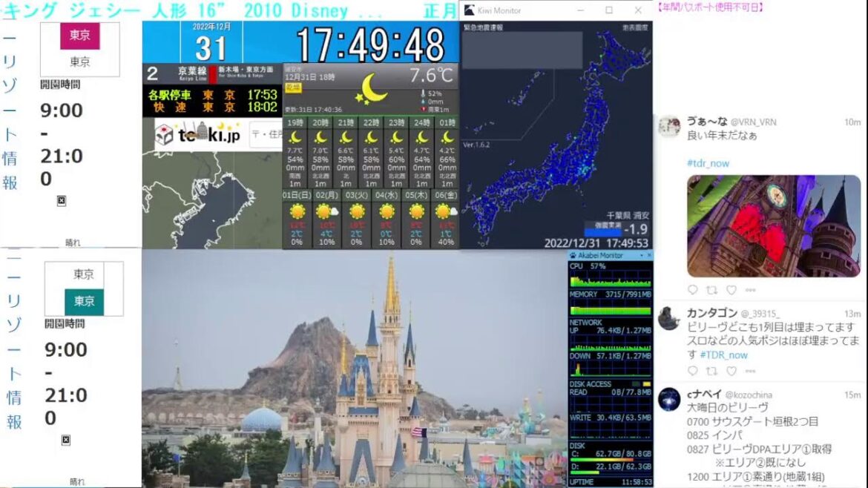This screenshot has width=868, height=488.
Task: Click the retweet icon under the castle photo
Action: coord(712,291)
